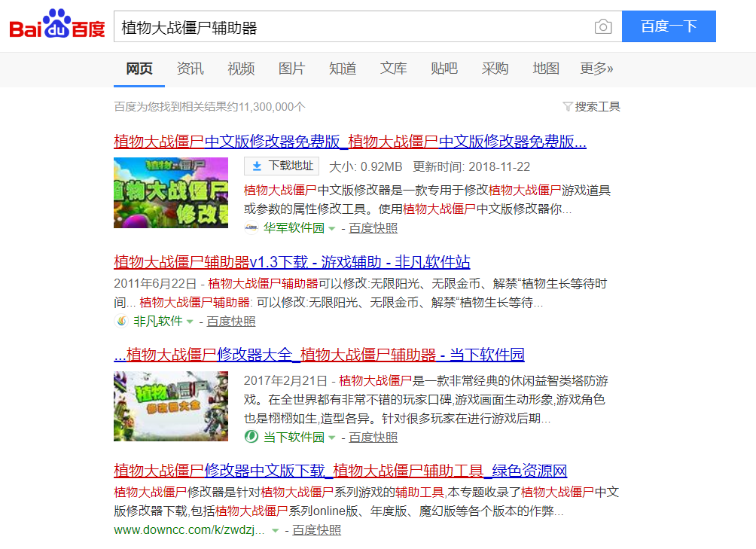The width and height of the screenshot is (756, 549).
Task: Click the 当下软件园 source link
Action: click(294, 438)
